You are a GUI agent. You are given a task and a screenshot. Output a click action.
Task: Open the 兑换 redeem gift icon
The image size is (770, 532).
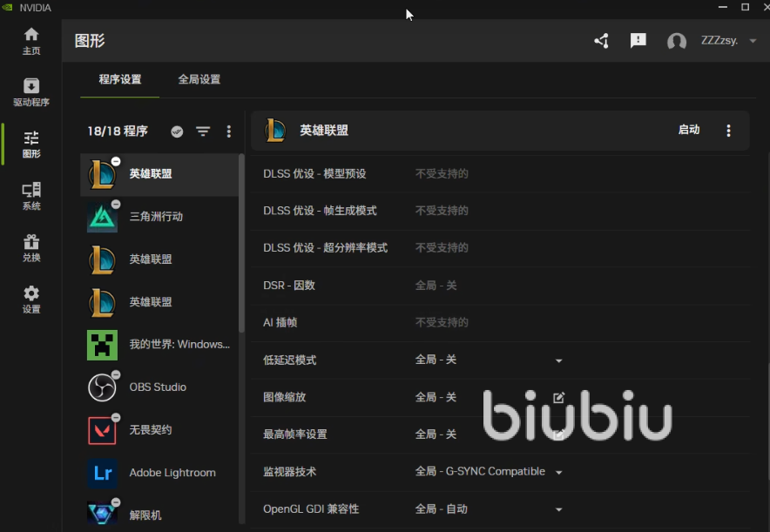31,247
